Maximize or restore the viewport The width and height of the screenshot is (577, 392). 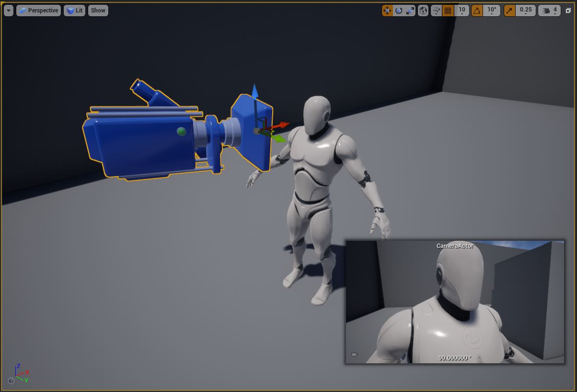[568, 11]
